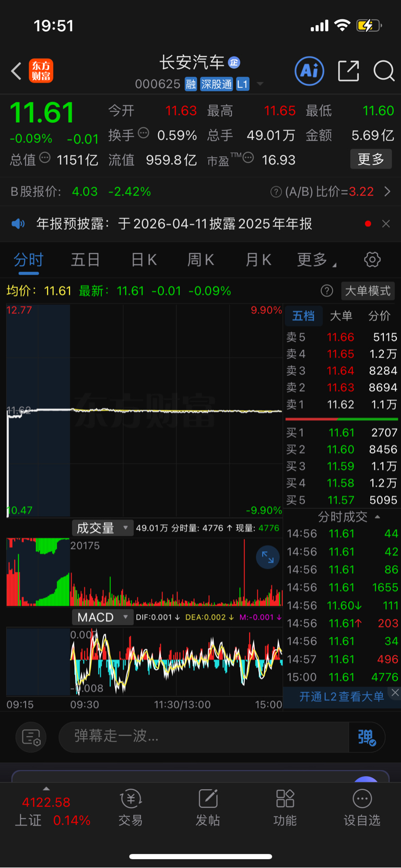Open the Ai assistant icon

pos(310,70)
